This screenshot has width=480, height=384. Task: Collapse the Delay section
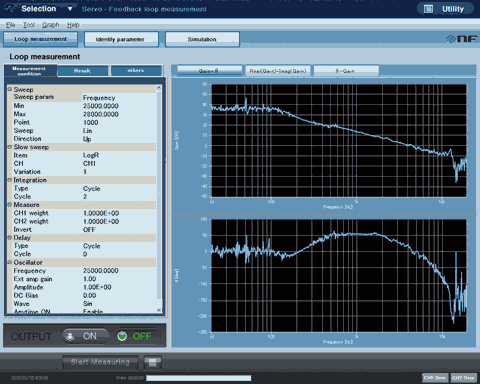[x=10, y=237]
